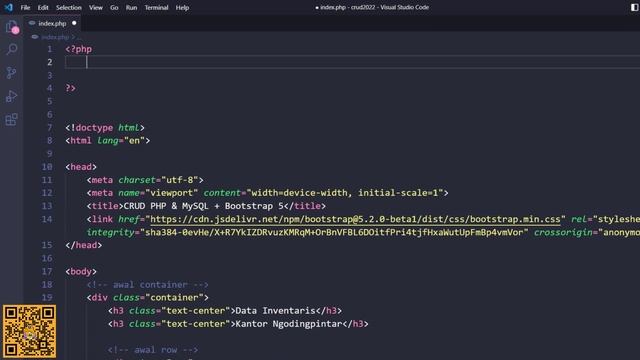Click index.php in the breadcrumb

click(55, 37)
